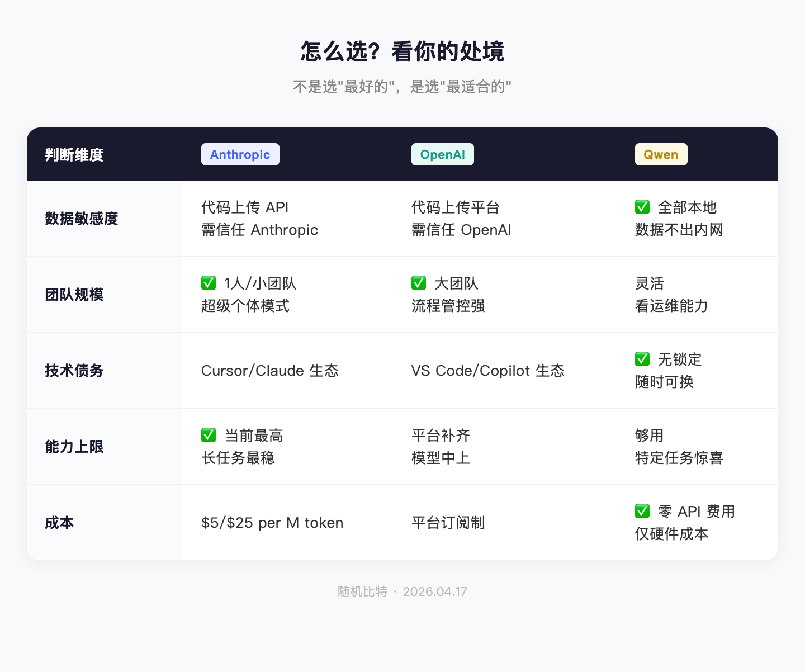This screenshot has height=672, width=805.
Task: Click the text "代码上传 API"
Action: pyautogui.click(x=245, y=207)
